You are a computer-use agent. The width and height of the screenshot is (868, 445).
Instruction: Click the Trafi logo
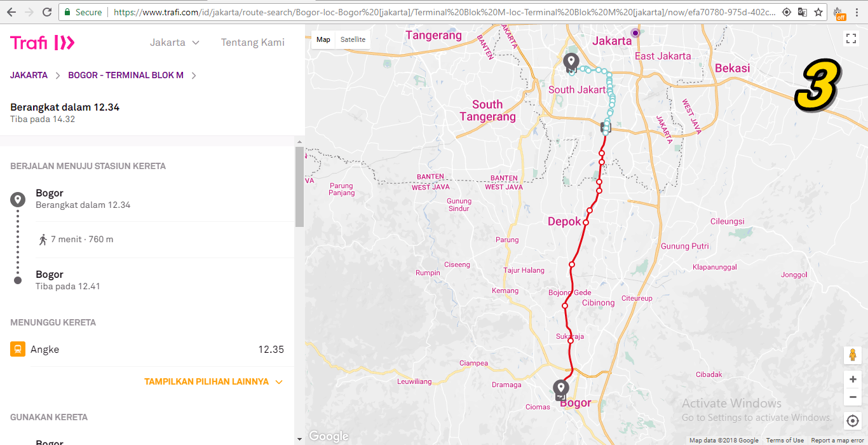pyautogui.click(x=43, y=43)
